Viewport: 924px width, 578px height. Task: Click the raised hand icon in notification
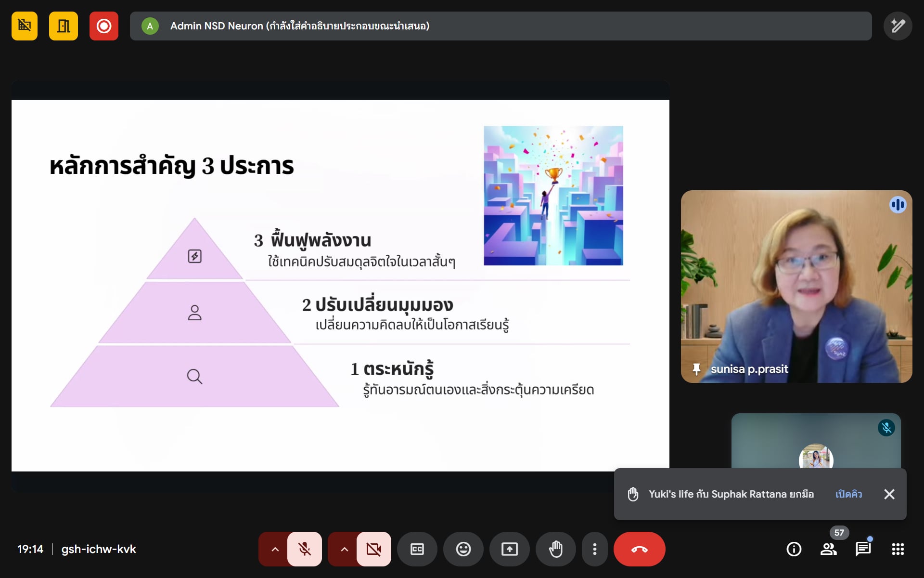pyautogui.click(x=633, y=494)
